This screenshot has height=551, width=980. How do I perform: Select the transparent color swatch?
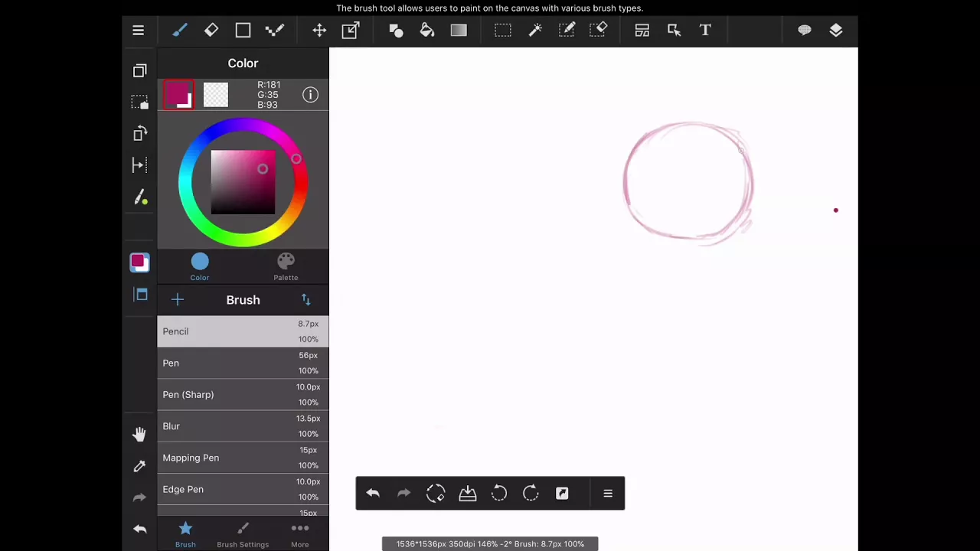point(216,95)
